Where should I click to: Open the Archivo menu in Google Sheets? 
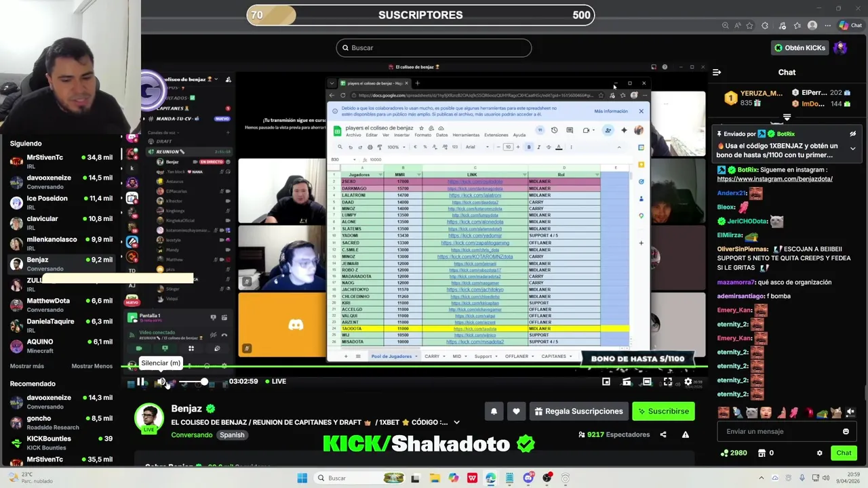click(353, 135)
